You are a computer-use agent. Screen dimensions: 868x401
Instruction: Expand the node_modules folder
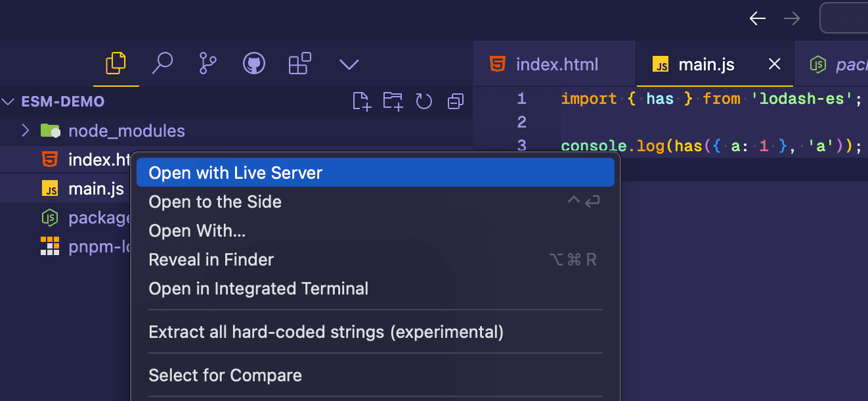(25, 130)
